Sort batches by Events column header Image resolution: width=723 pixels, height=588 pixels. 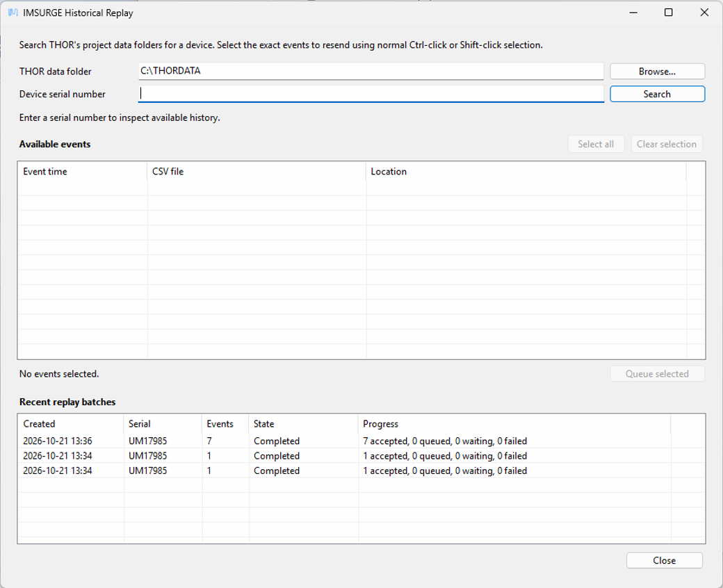tap(225, 424)
